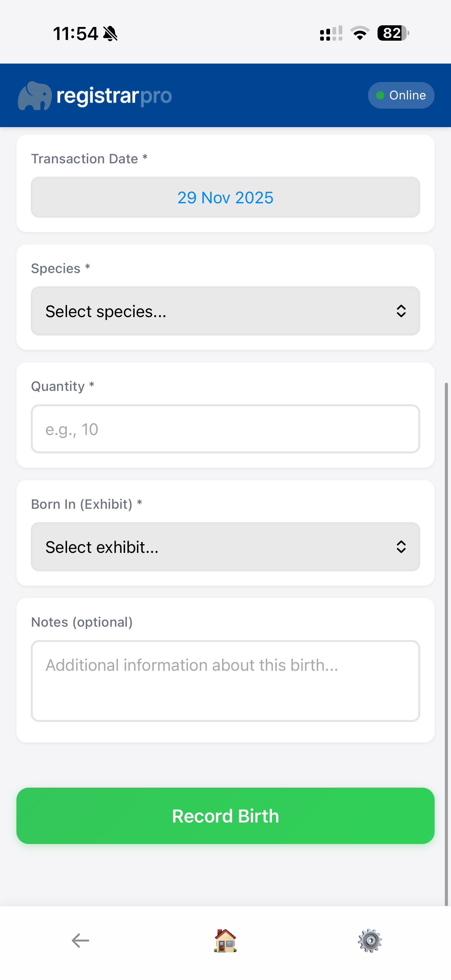
Task: Tap the Wi-Fi status icon
Action: click(360, 33)
